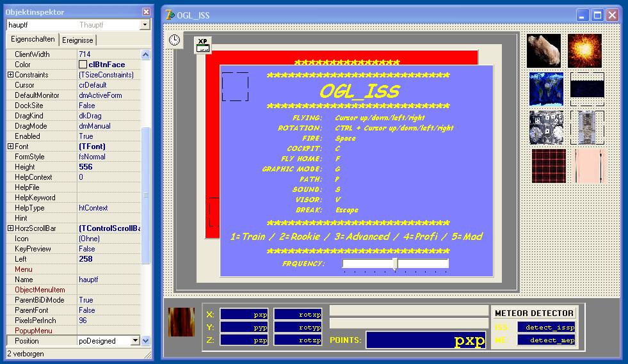The width and height of the screenshot is (628, 364).
Task: Select the Timer clock component icon
Action: click(174, 40)
